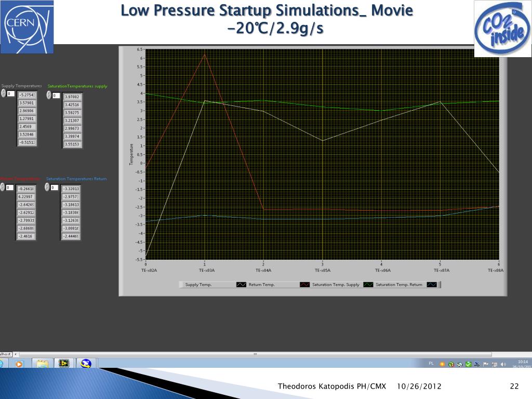
Task: Open Windows Media Player in the taskbar
Action: pos(19,364)
